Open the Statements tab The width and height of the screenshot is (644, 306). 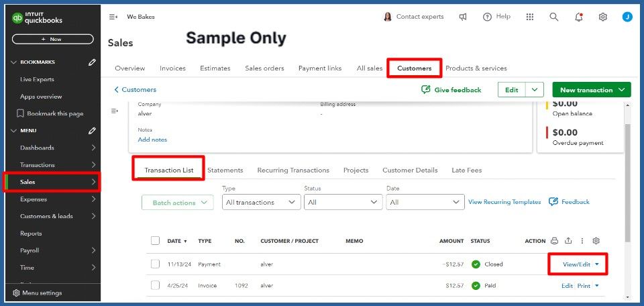point(225,170)
